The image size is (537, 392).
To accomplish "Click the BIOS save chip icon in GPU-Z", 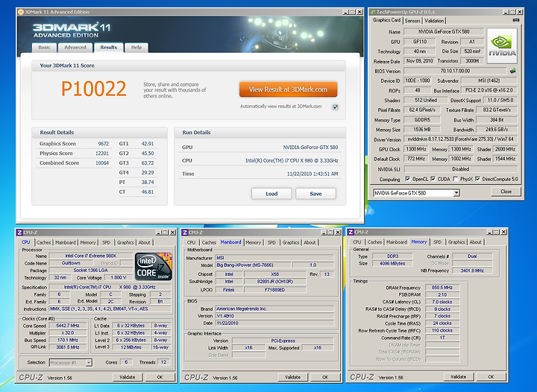I will tap(512, 71).
